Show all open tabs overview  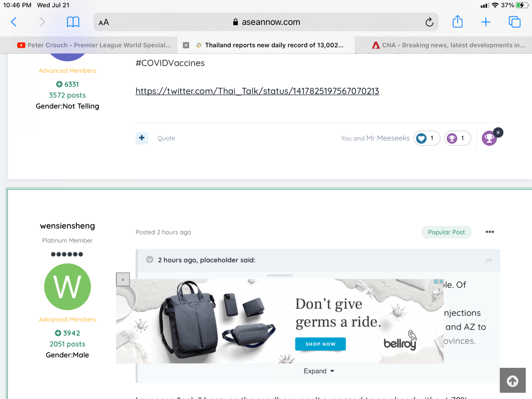pyautogui.click(x=514, y=22)
